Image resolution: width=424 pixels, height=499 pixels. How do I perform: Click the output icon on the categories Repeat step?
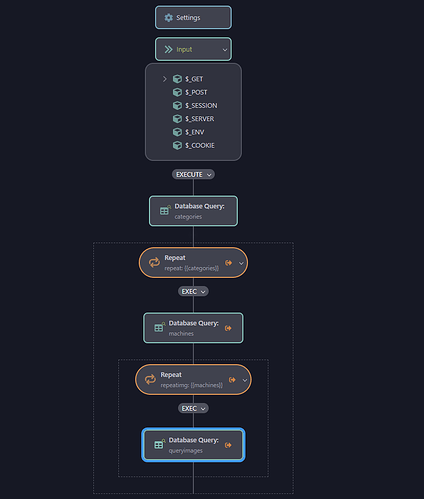pyautogui.click(x=228, y=263)
